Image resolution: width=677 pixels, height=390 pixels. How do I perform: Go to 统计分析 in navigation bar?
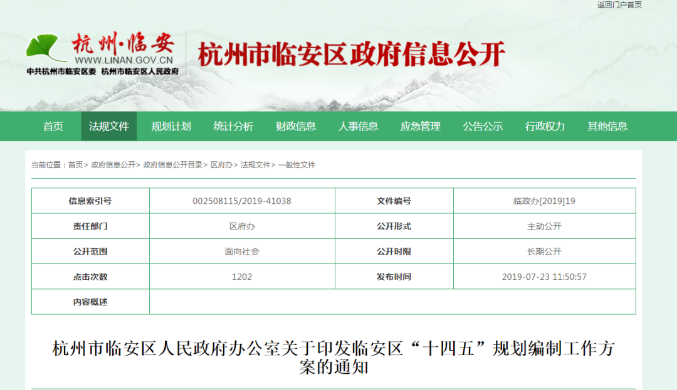click(x=233, y=126)
